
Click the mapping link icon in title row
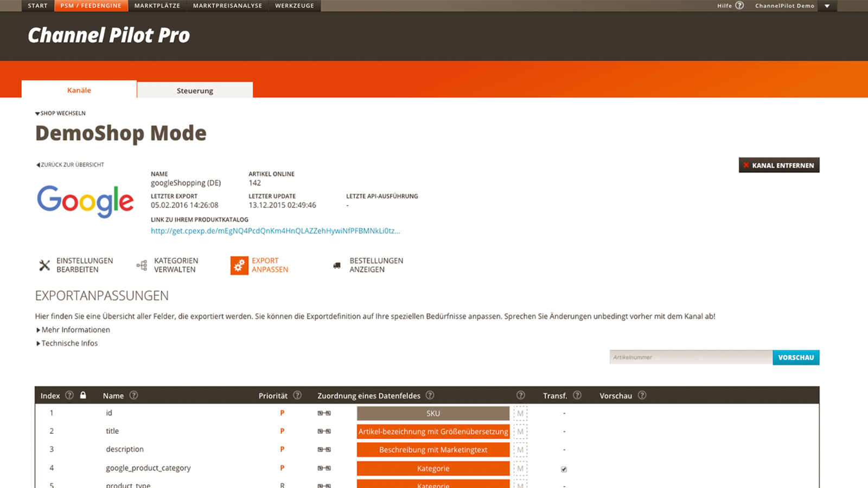[x=324, y=432]
